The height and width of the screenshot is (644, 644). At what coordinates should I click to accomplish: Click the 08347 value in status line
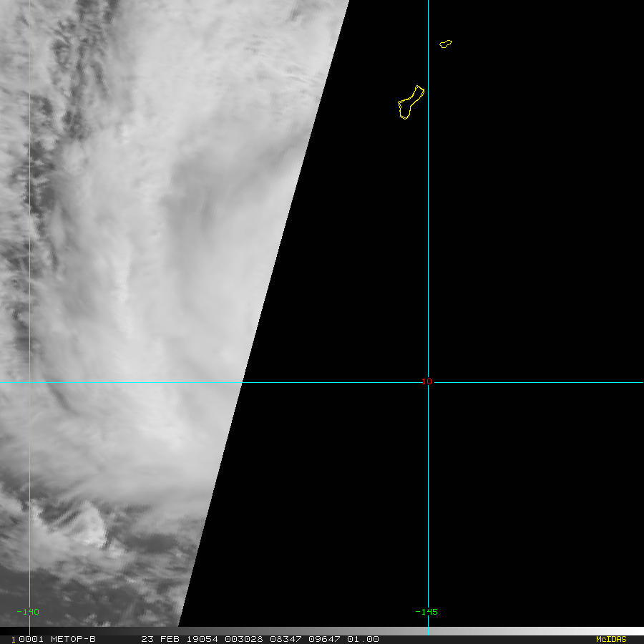coord(286,639)
